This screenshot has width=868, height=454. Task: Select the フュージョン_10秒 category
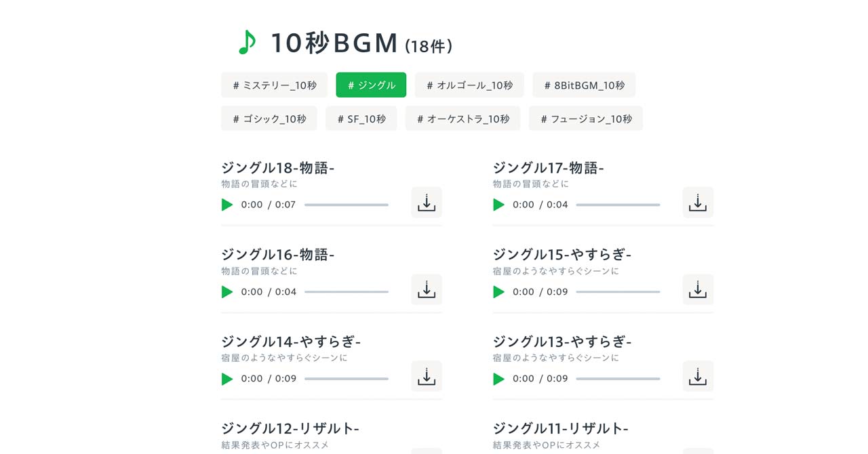[x=585, y=118]
